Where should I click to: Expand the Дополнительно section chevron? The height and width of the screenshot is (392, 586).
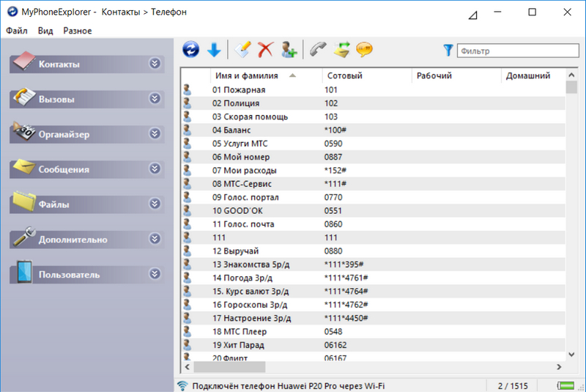(155, 239)
